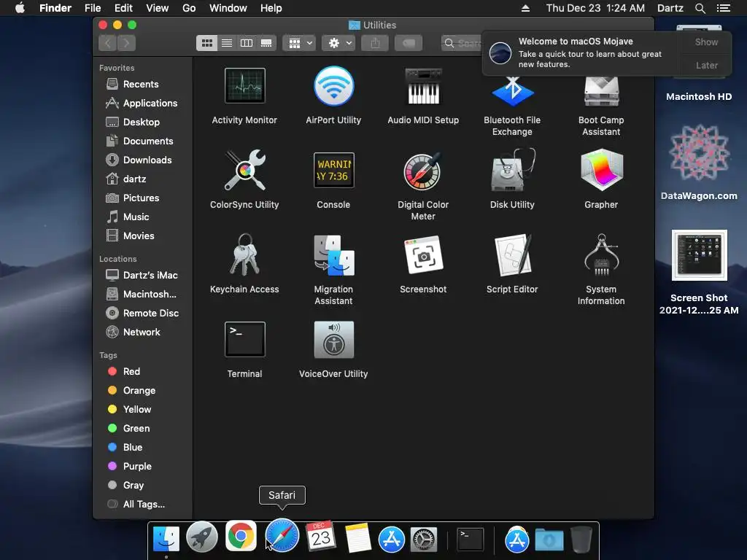
Task: Open the Edit menu
Action: point(123,8)
